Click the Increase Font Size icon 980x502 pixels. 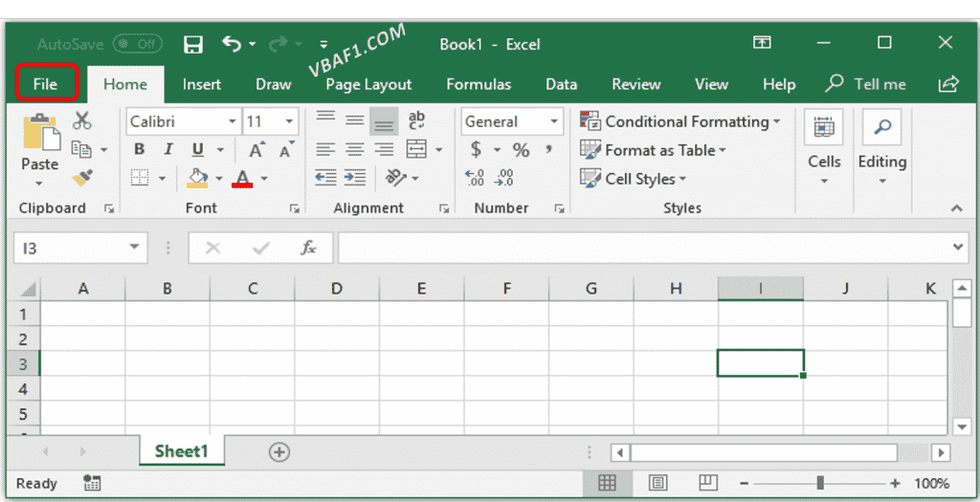256,150
